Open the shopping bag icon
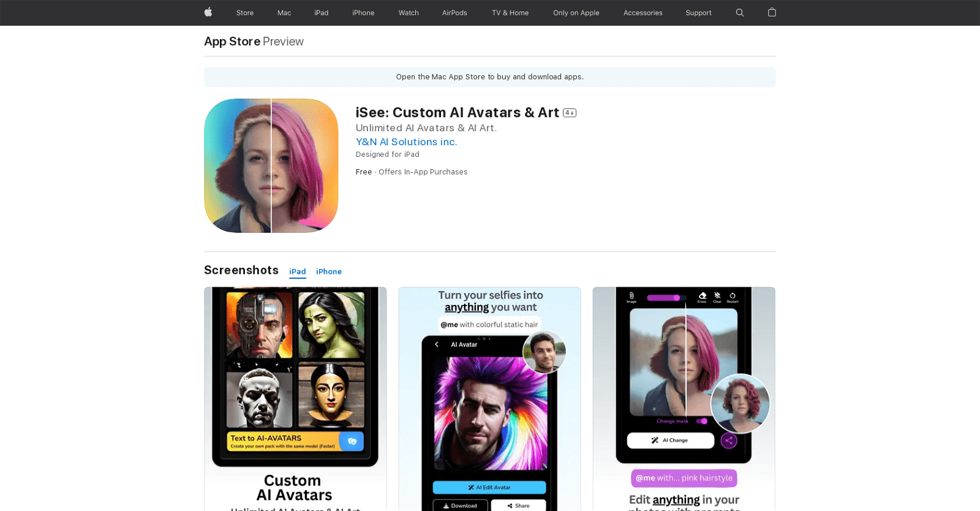Viewport: 980px width, 511px height. click(772, 12)
